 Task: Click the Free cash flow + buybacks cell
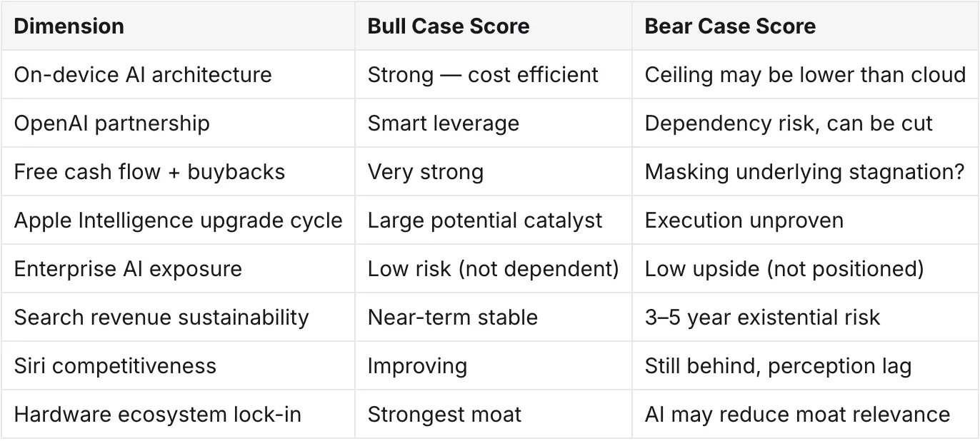click(178, 171)
